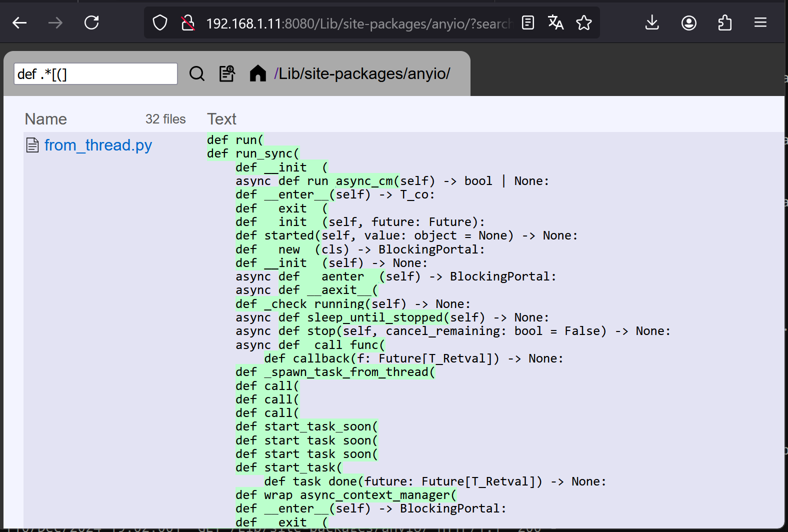
Task: Click the 'def new (cls) -> BlockingPortal:' line
Action: pyautogui.click(x=360, y=249)
